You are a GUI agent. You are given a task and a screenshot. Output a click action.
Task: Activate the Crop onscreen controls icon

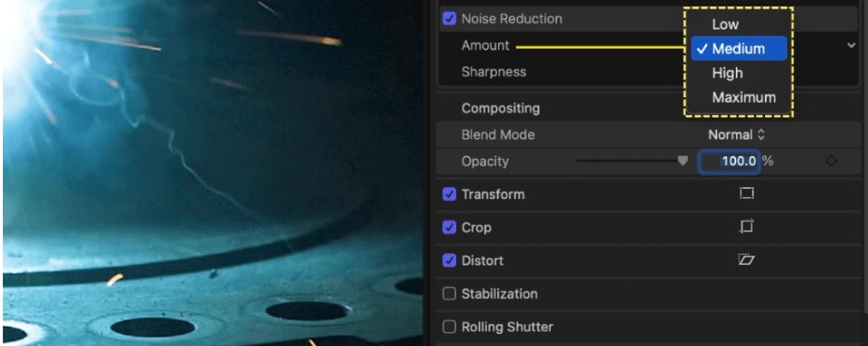[746, 227]
